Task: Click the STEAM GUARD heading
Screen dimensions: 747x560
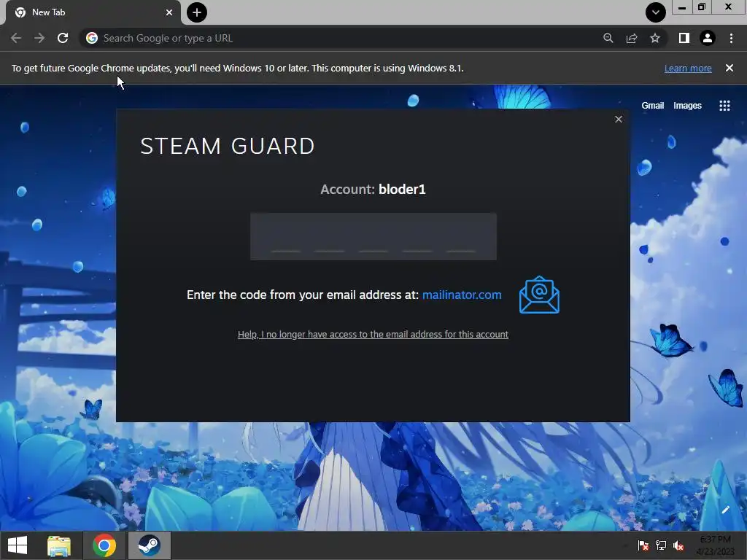Action: [228, 146]
